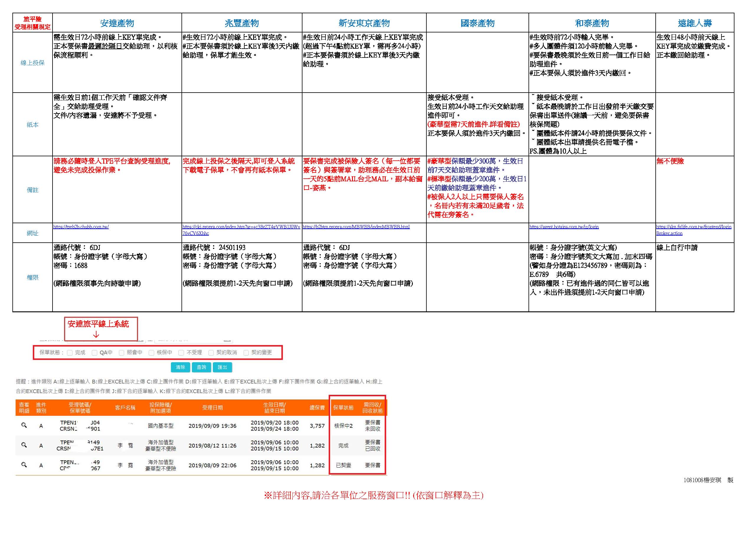Image resolution: width=756 pixels, height=534 pixels.
Task: Open the tpeb2b.chubb.com.tw link
Action: (81, 227)
